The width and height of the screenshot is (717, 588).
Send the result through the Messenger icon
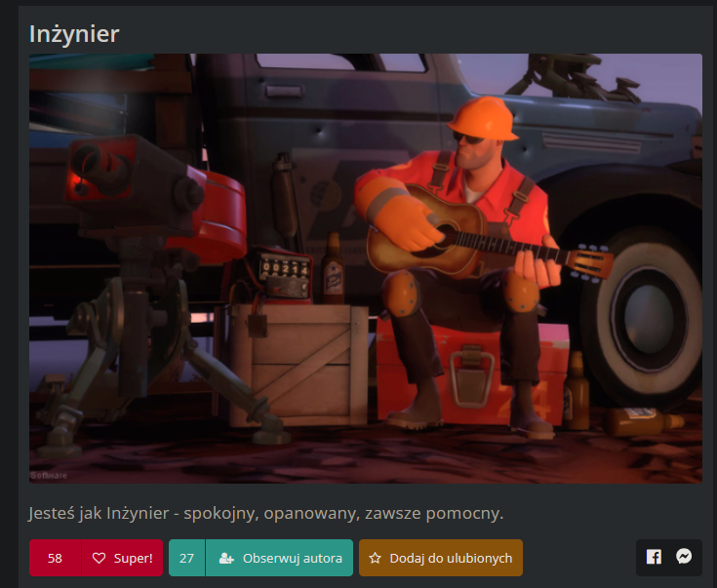(x=685, y=558)
